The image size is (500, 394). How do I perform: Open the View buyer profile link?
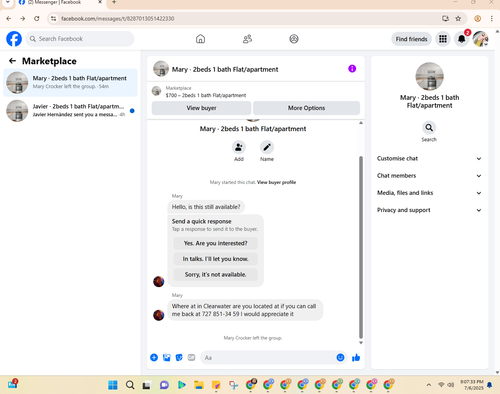point(276,182)
